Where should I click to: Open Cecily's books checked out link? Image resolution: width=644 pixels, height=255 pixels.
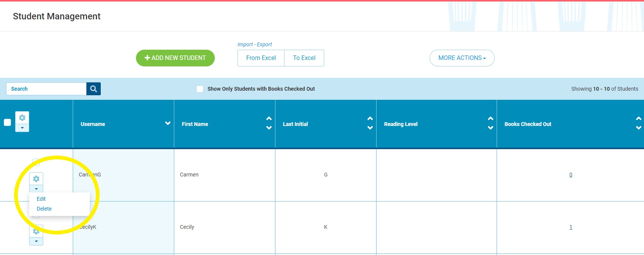click(x=571, y=227)
